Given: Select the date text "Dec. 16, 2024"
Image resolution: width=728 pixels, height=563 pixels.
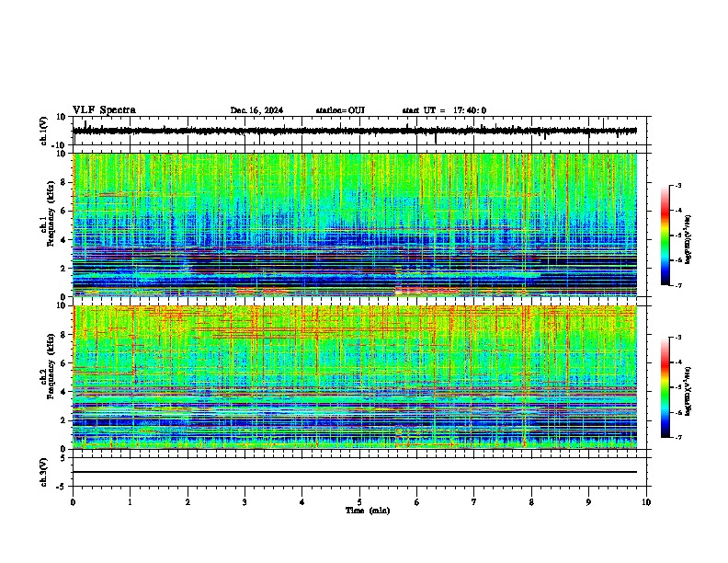Looking at the screenshot, I should point(256,110).
